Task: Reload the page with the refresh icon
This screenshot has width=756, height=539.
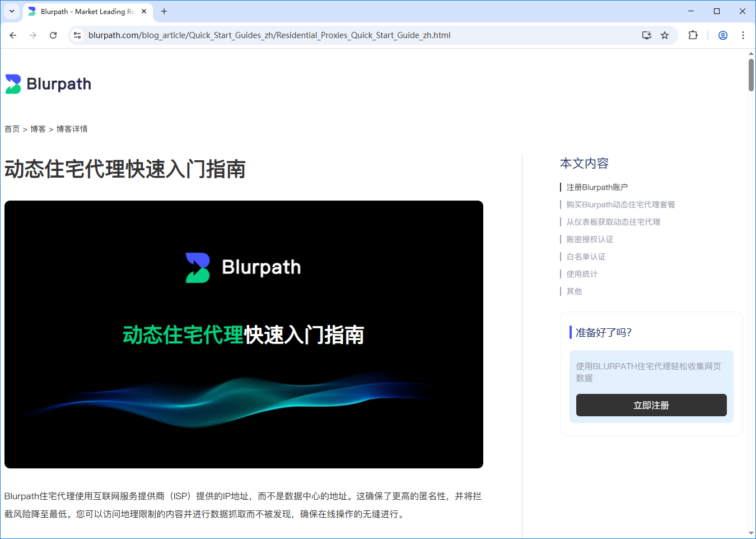Action: point(53,35)
